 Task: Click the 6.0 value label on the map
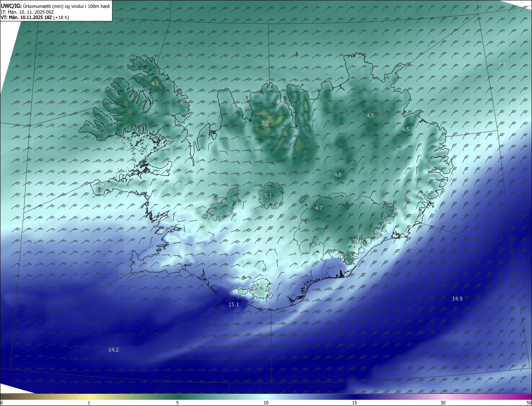[215, 198]
